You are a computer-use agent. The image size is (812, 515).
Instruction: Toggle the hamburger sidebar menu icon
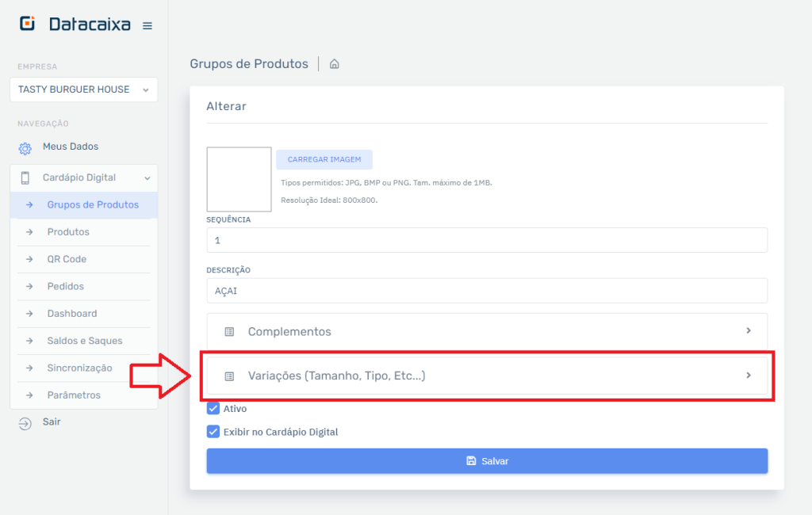(147, 26)
